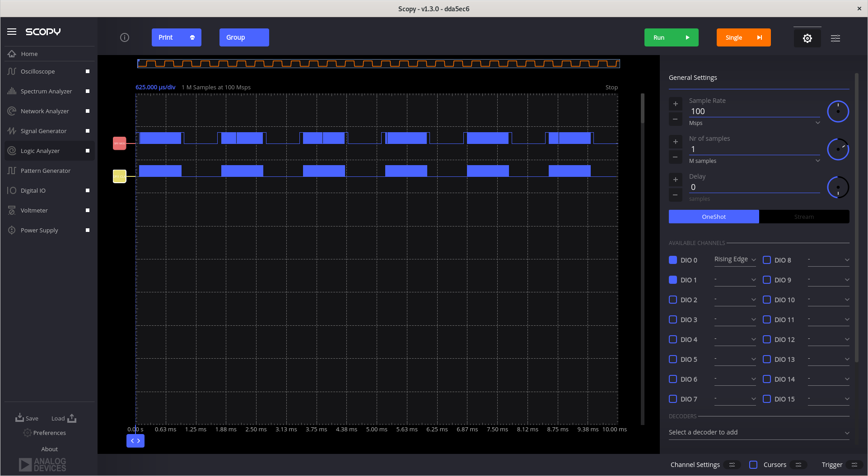Open the sliders menu icon at top right
868x476 pixels.
[835, 38]
